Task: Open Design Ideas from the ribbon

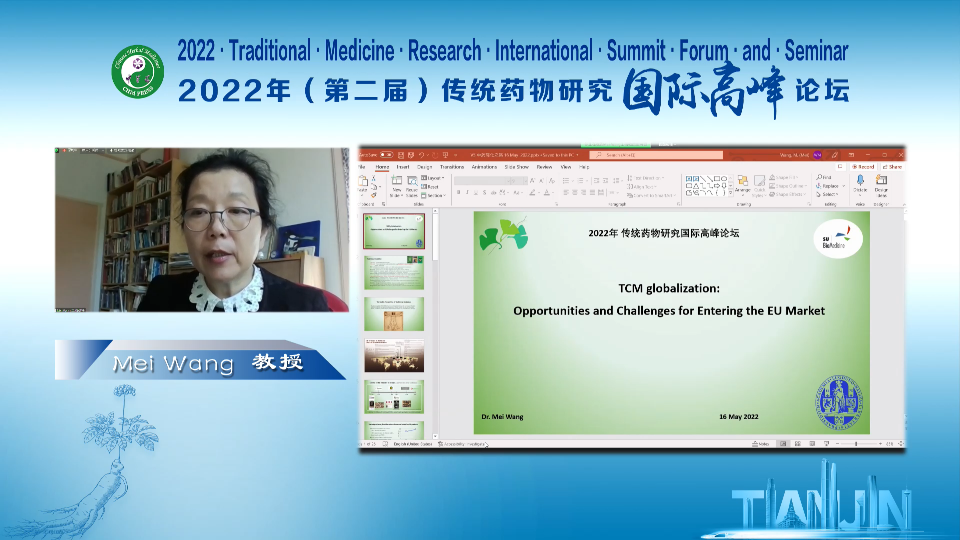Action: 881,184
